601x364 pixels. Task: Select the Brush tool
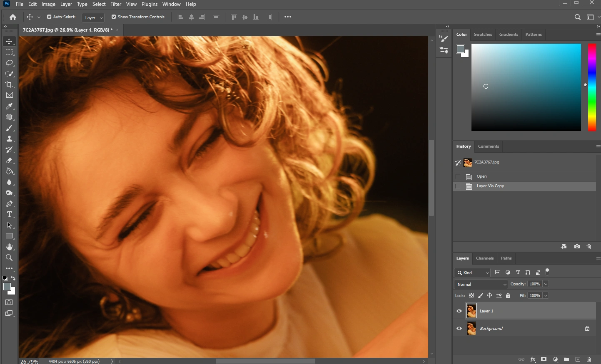[9, 128]
